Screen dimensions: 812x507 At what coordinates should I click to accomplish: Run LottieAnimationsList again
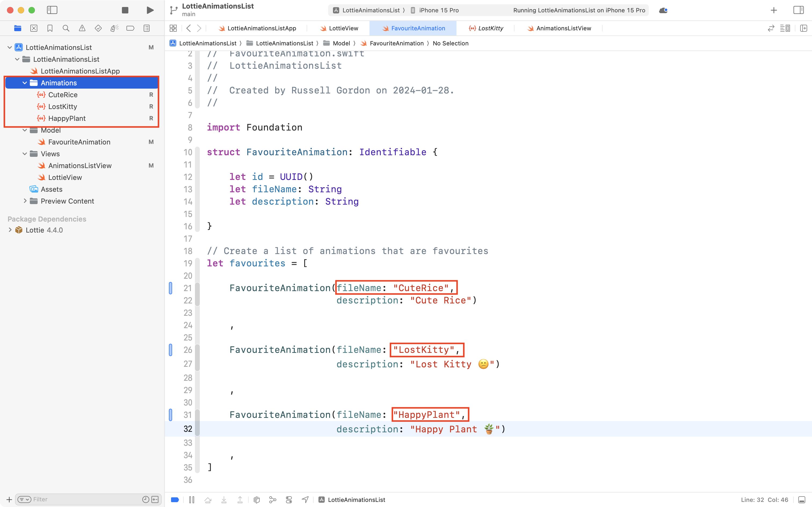150,10
